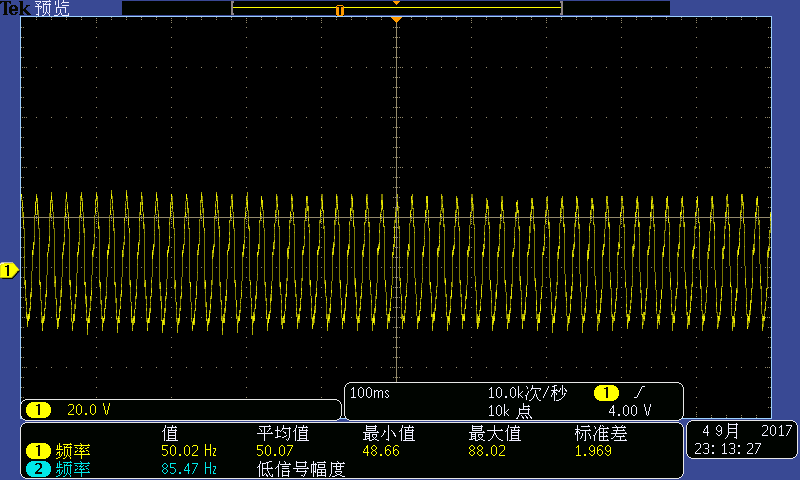The image size is (800, 480).
Task: Click the 最小值 column header
Action: [x=389, y=434]
